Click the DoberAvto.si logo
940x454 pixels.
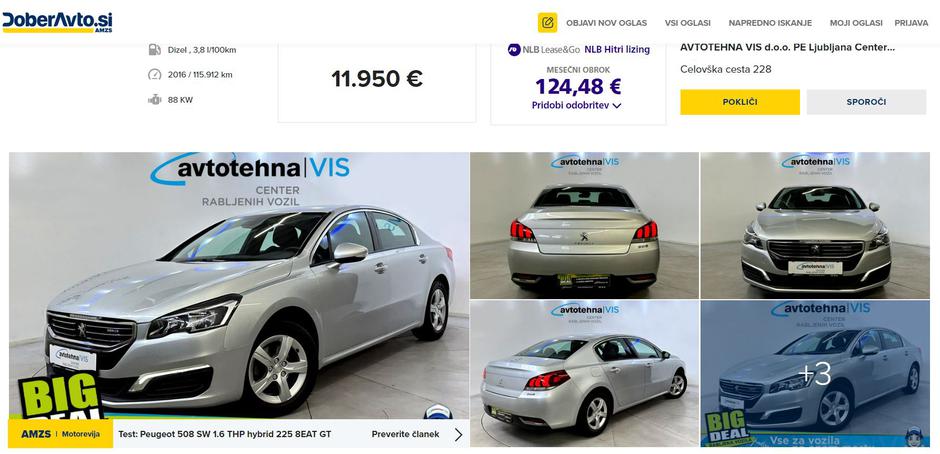click(x=57, y=22)
